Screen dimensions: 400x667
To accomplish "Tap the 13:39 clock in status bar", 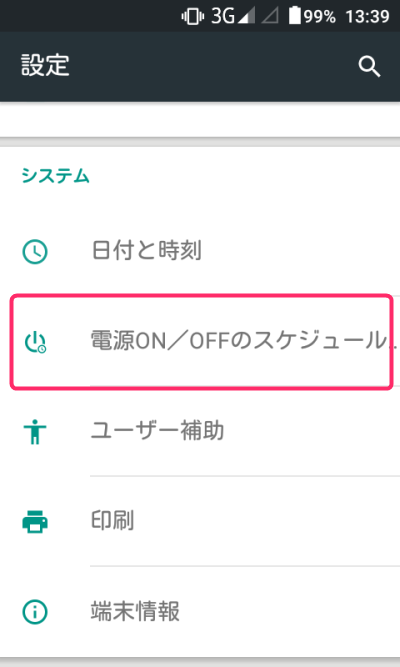I will click(367, 17).
